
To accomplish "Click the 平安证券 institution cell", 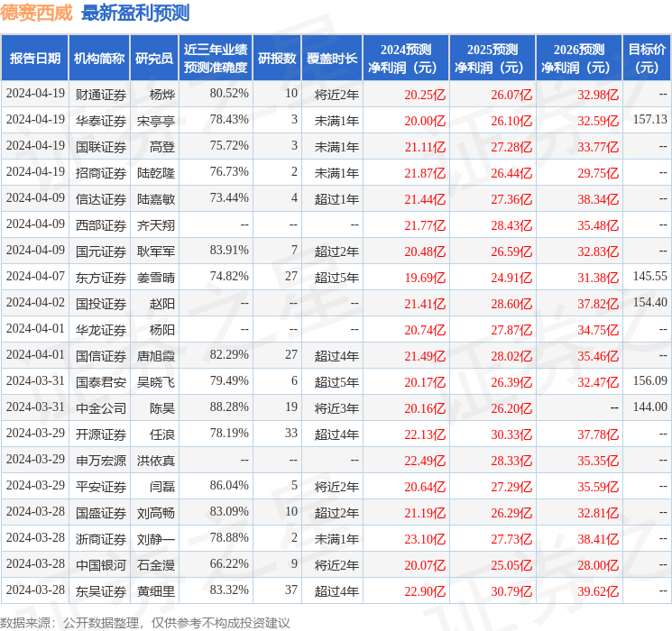I will tap(101, 487).
